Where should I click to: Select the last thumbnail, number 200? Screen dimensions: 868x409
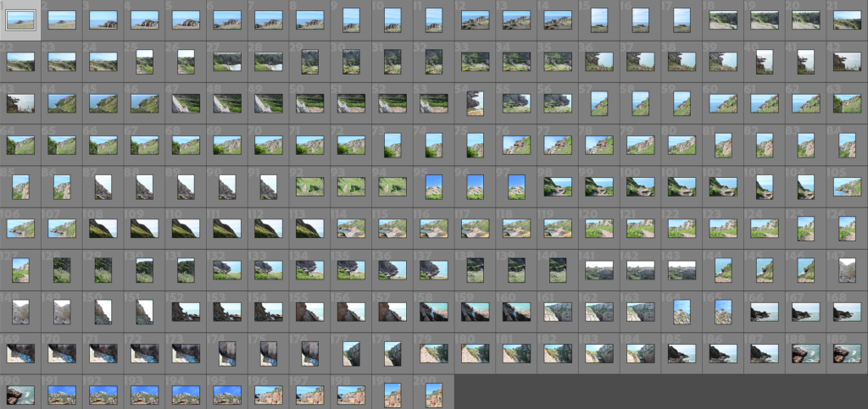pos(433,395)
